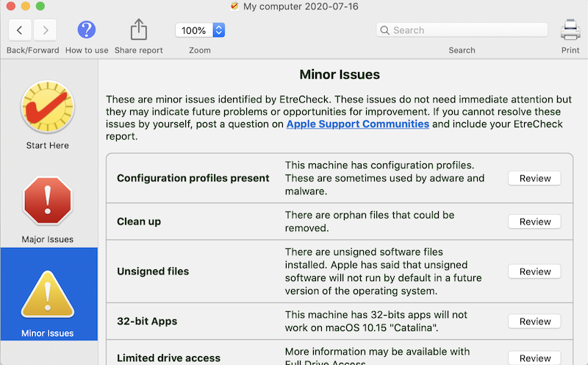Click the Minor Issues page heading
This screenshot has height=365, width=588.
(340, 74)
